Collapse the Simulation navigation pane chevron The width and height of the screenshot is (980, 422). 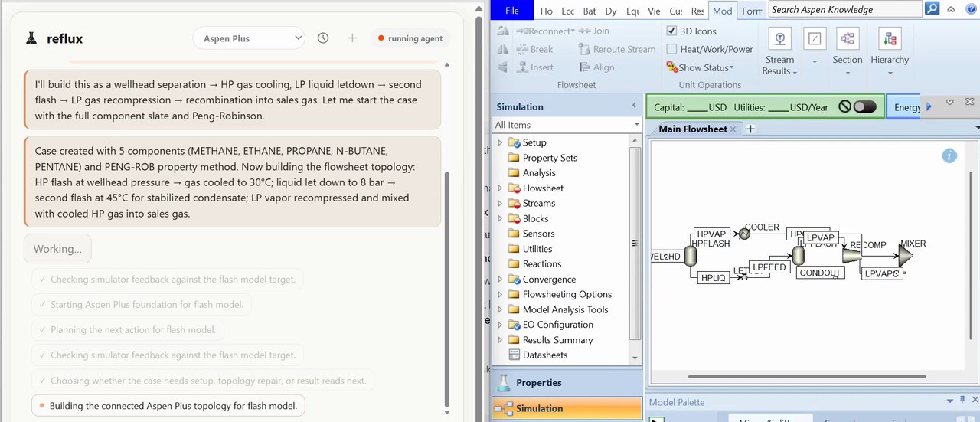point(634,106)
